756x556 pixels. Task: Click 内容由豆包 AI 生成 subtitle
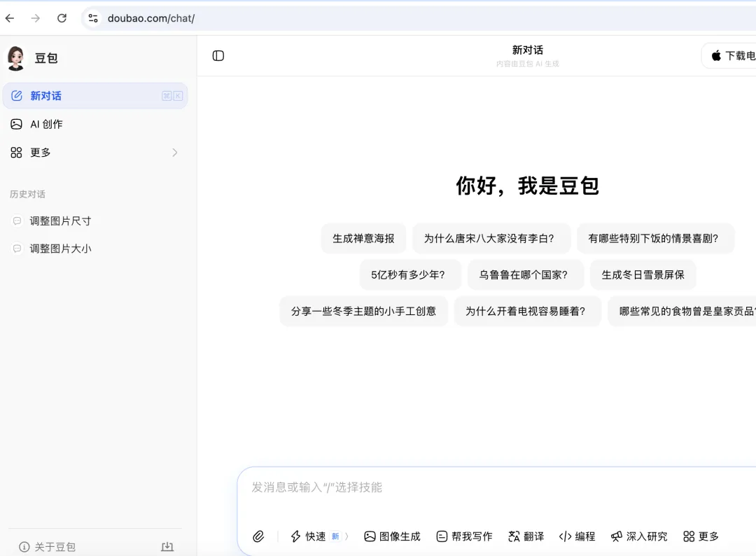pyautogui.click(x=528, y=64)
